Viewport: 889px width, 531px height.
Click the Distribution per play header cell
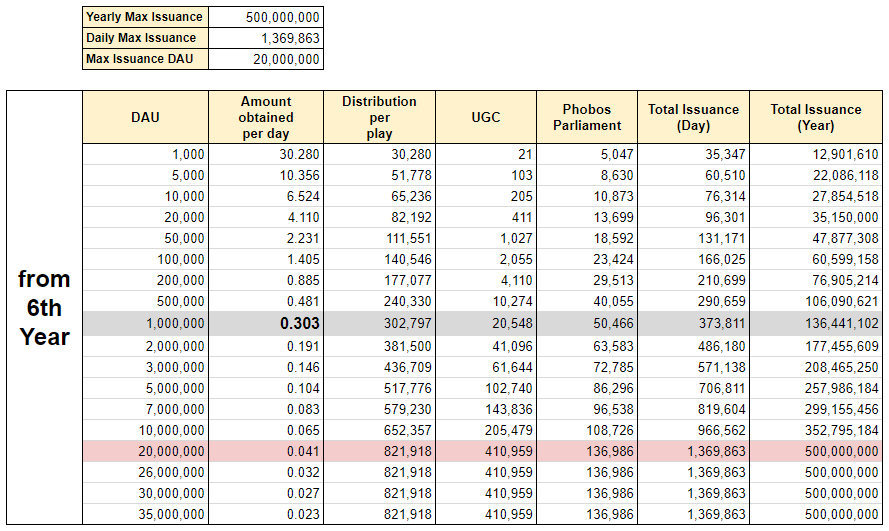coord(380,117)
